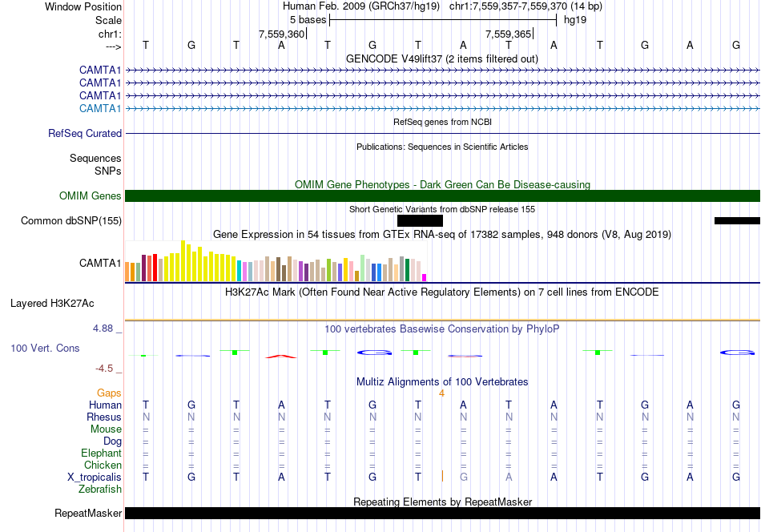The width and height of the screenshot is (761, 532).
Task: Click the black RepeatMasker element bar
Action: coord(443,513)
